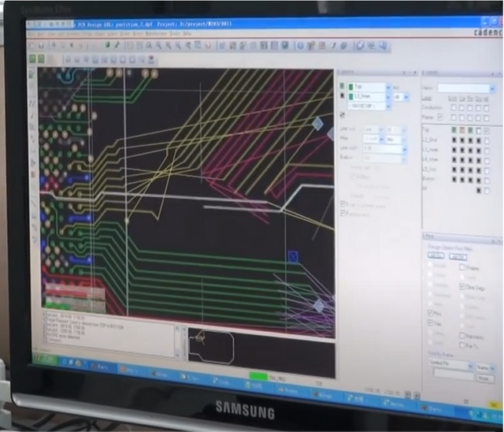Click the green status indicator in status bar

(x=258, y=377)
